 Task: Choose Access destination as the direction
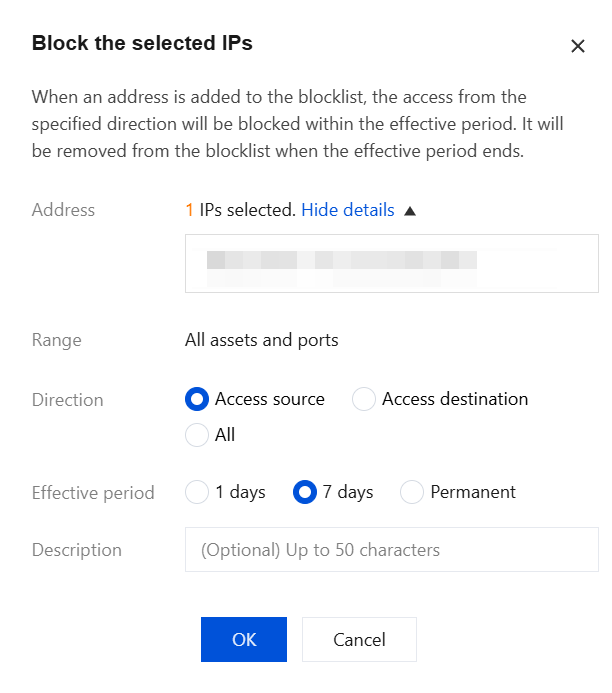(x=364, y=399)
